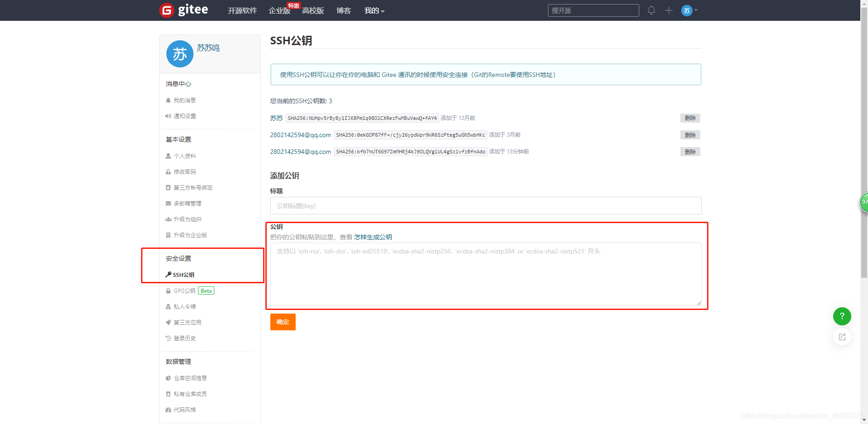868x424 pixels.
Task: Open the user avatar menu in header
Action: click(689, 10)
